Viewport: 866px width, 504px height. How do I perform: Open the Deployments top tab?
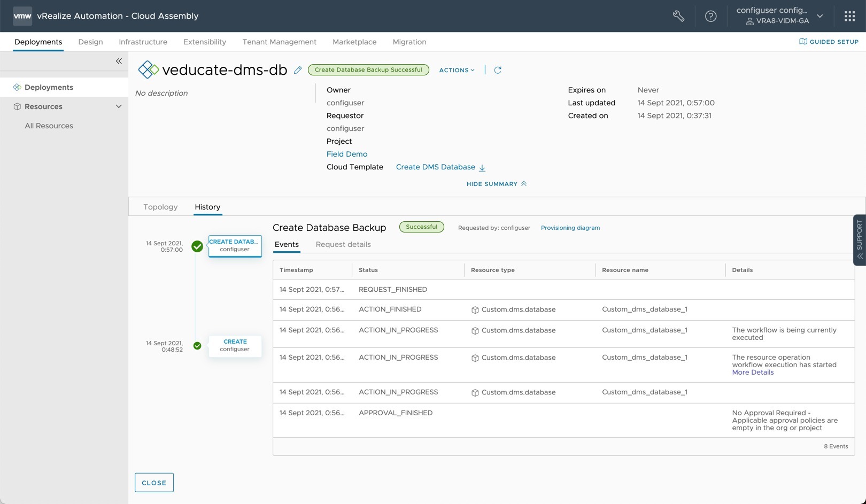[x=38, y=42]
